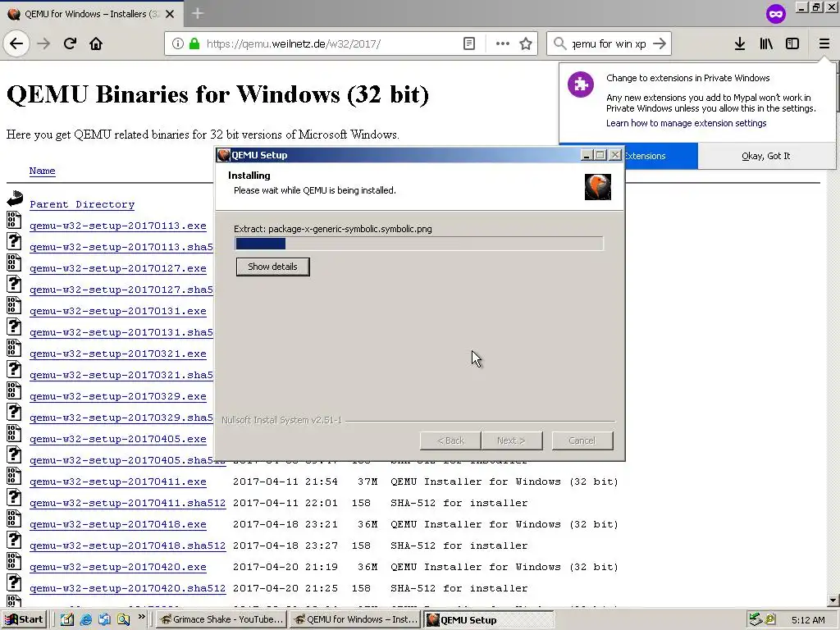This screenshot has height=630, width=840.
Task: Go back to the previous page
Action: (x=16, y=43)
